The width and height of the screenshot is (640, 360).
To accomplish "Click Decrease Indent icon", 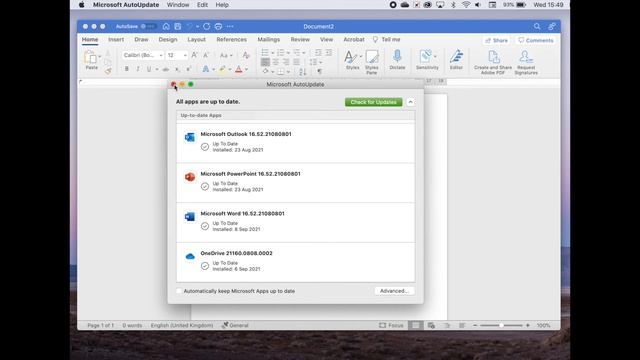I will coord(318,53).
